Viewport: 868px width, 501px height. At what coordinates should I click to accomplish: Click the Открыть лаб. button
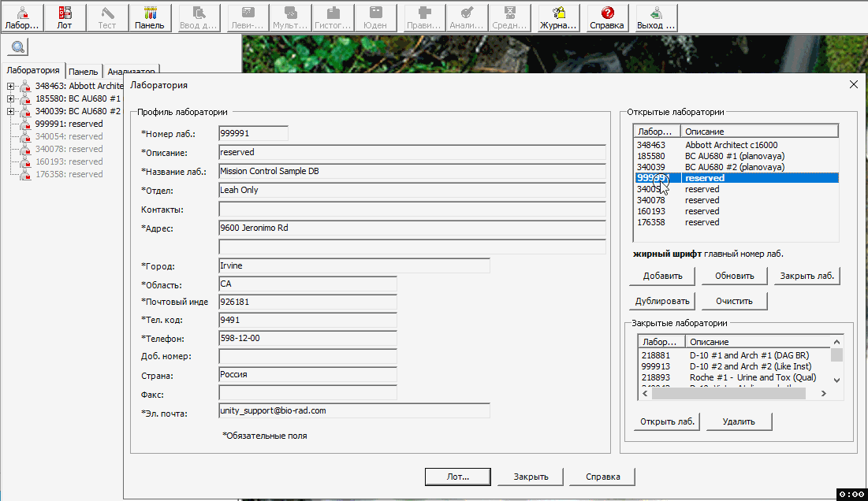(x=666, y=421)
